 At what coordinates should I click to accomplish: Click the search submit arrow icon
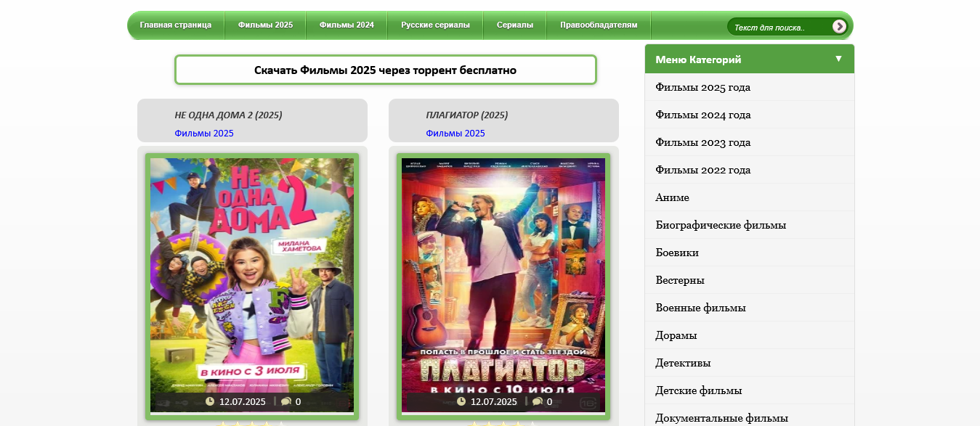pyautogui.click(x=839, y=27)
